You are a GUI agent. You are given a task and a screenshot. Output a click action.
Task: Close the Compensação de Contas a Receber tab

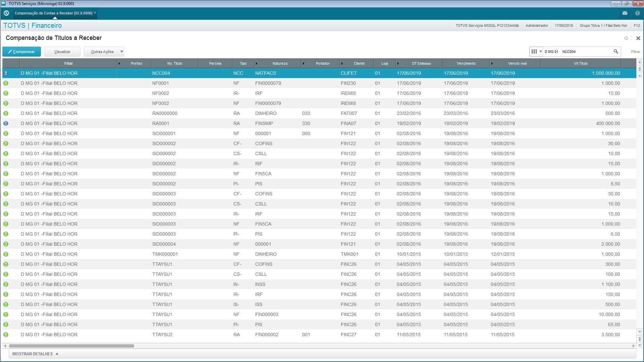[95, 13]
